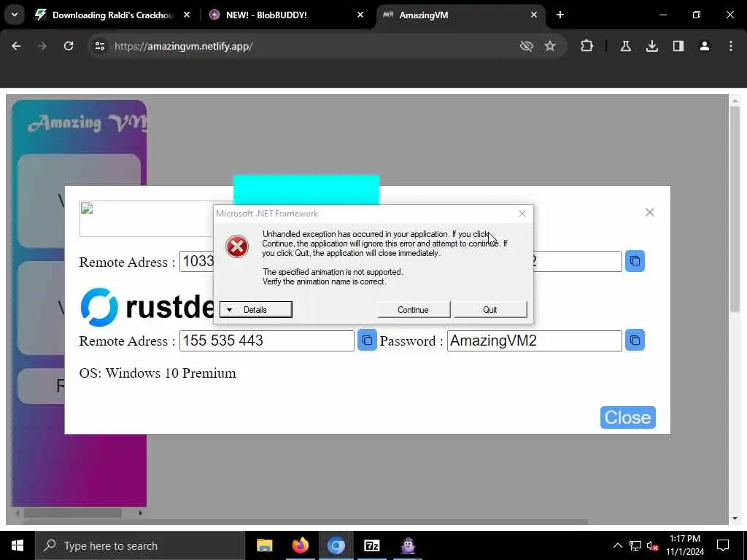
Task: Bookmark this page with the star icon
Action: click(x=550, y=46)
